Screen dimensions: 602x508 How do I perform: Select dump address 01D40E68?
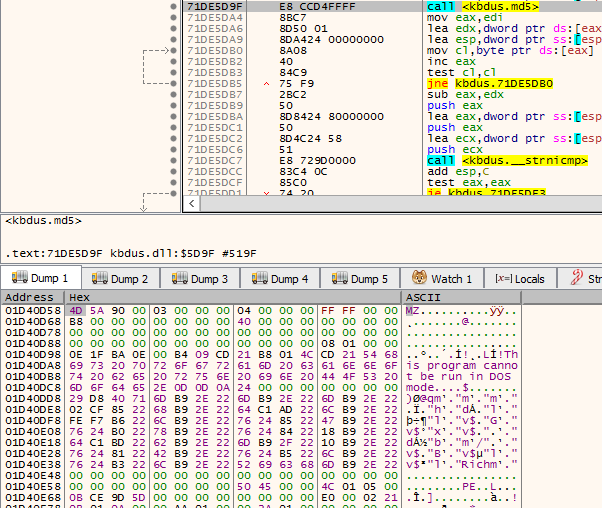(x=33, y=498)
